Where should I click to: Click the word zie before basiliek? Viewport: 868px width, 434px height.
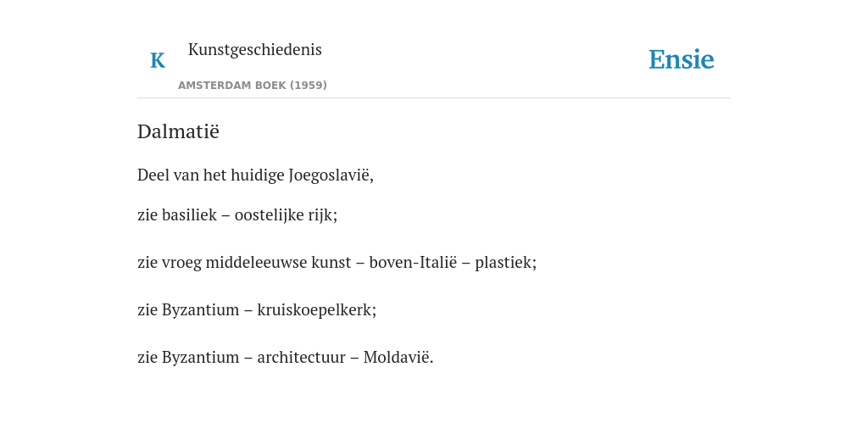pos(147,214)
